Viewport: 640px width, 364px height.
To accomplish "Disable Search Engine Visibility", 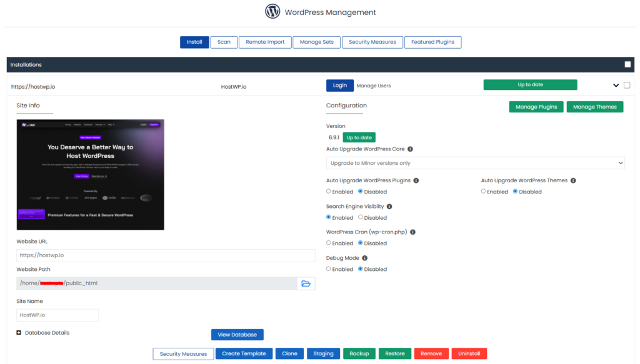I will pos(361,217).
